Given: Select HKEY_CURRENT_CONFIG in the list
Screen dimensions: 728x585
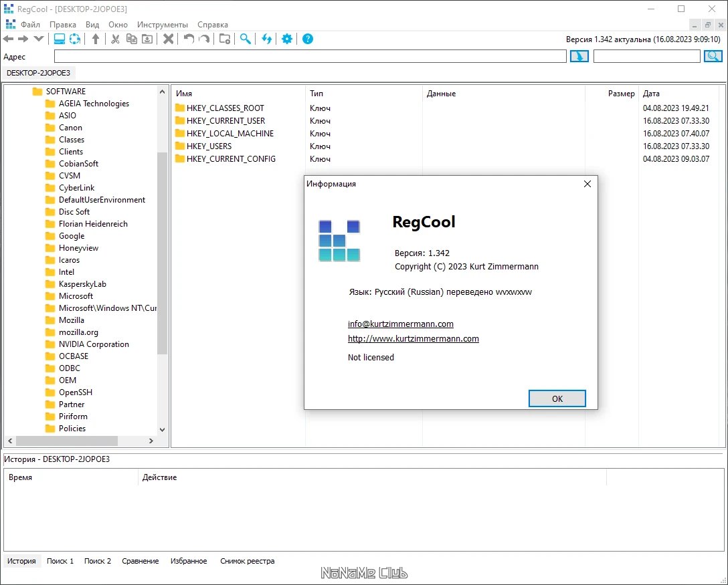Looking at the screenshot, I should click(231, 158).
